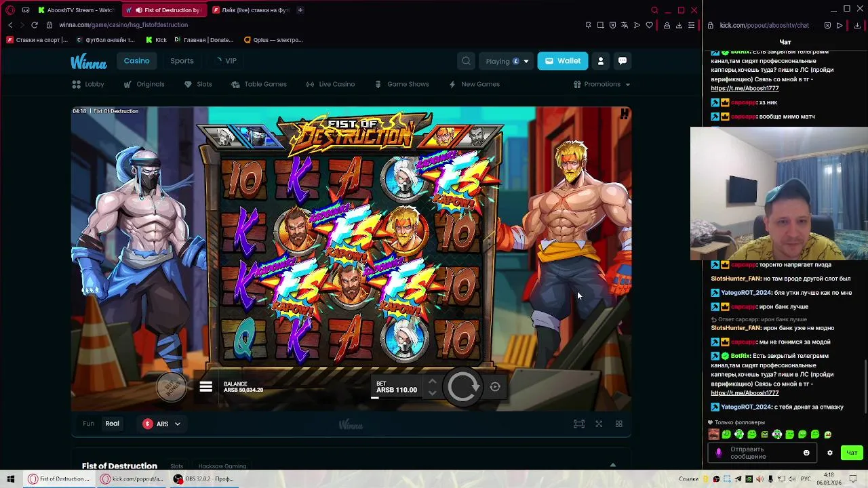Viewport: 868px width, 488px height.
Task: Click the site search icon
Action: click(466, 61)
